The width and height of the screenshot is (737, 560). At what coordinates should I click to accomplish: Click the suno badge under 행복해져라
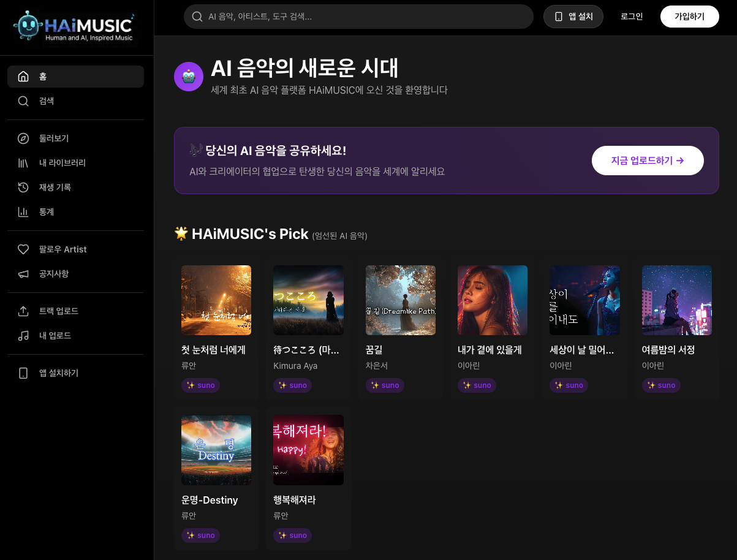coord(292,535)
